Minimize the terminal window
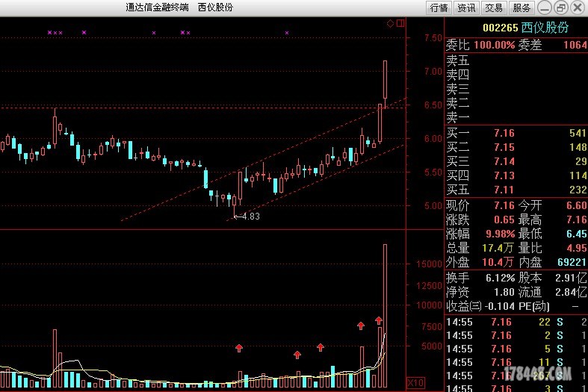This screenshot has width=588, height=392. coord(543,7)
